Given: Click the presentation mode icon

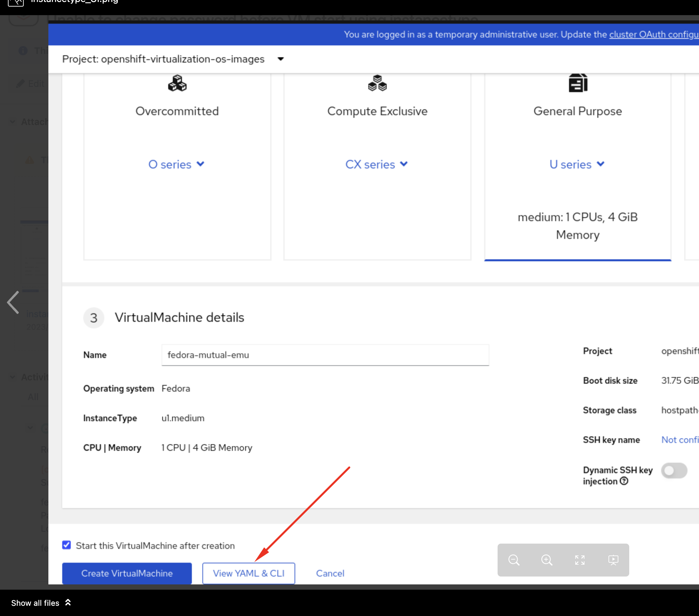Looking at the screenshot, I should [613, 560].
